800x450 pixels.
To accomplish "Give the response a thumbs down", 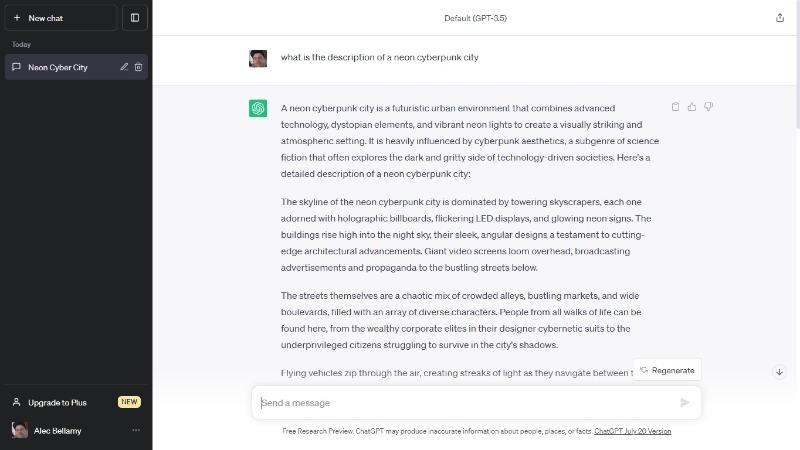I will coord(708,107).
